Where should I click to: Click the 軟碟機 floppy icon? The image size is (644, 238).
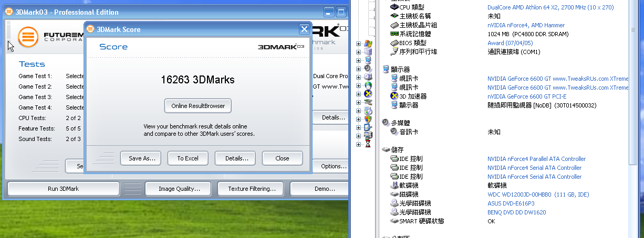click(394, 185)
